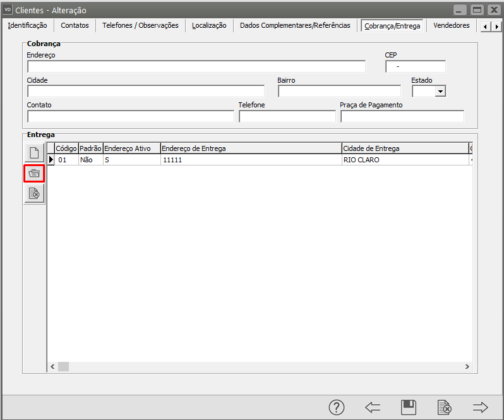Focus the Praça de Pagamento field
Viewport: 504px width, 420px height.
pos(402,116)
